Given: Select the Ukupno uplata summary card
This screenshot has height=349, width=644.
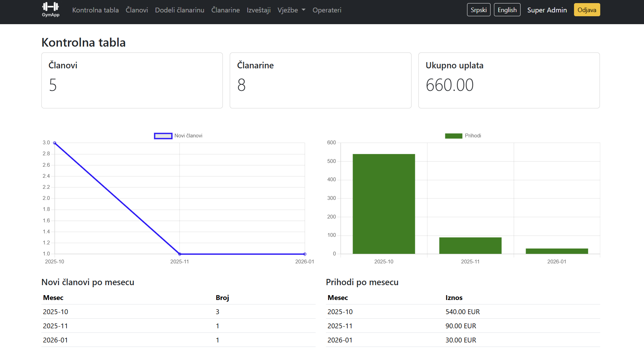Looking at the screenshot, I should [x=508, y=80].
